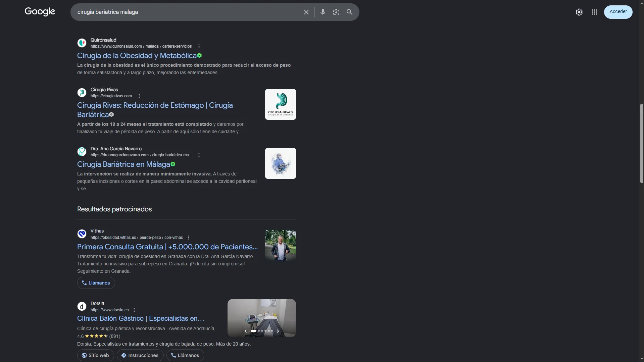Open Google quick settings gear

(579, 12)
